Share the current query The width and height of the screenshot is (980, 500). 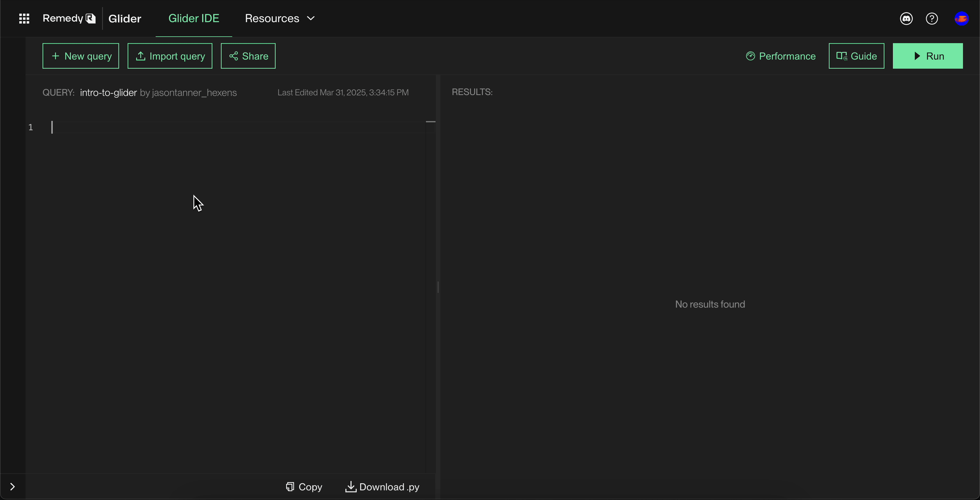(248, 56)
